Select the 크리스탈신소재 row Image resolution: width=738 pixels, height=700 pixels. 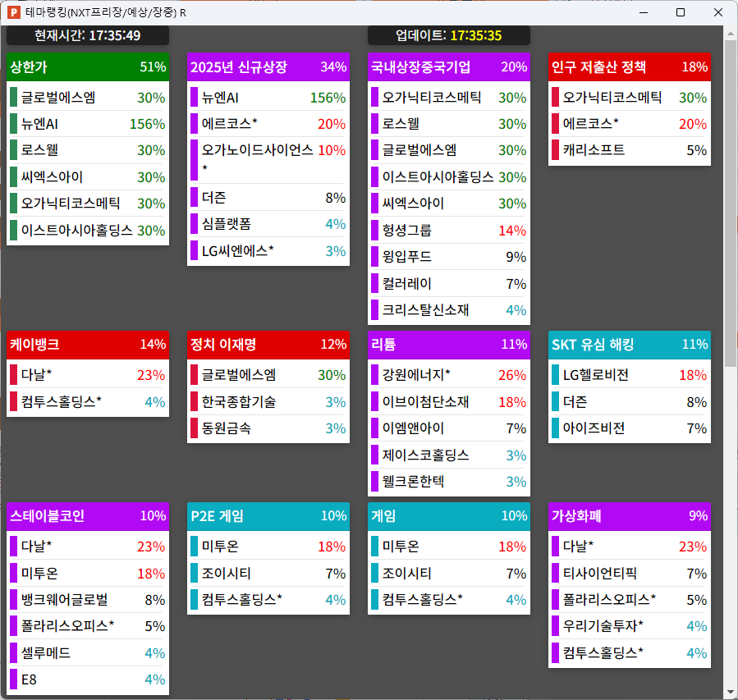pos(449,310)
